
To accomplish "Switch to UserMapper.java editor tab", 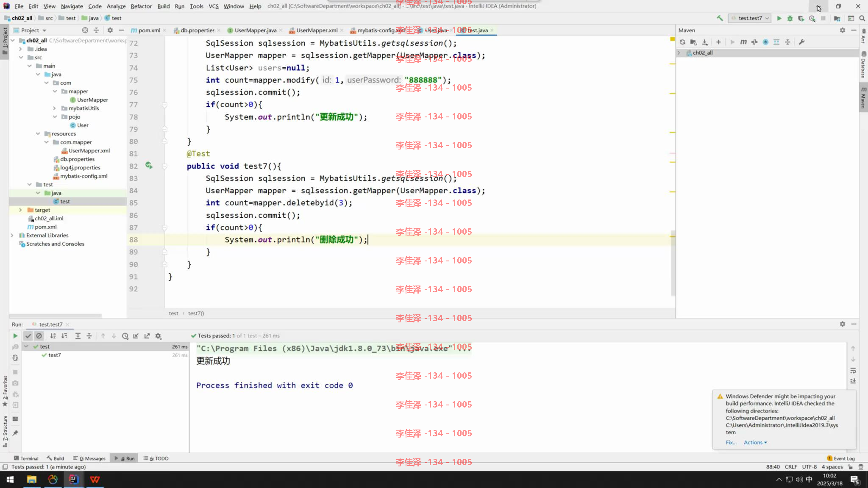I will click(255, 30).
